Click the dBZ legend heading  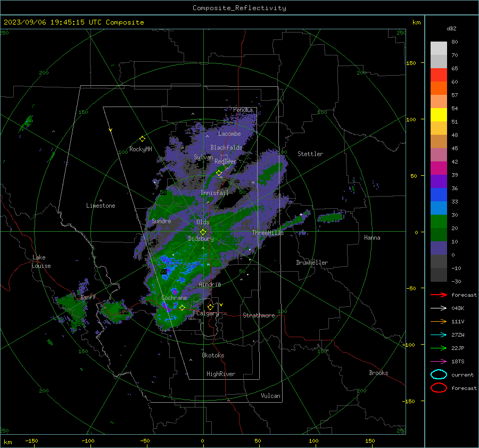click(451, 29)
